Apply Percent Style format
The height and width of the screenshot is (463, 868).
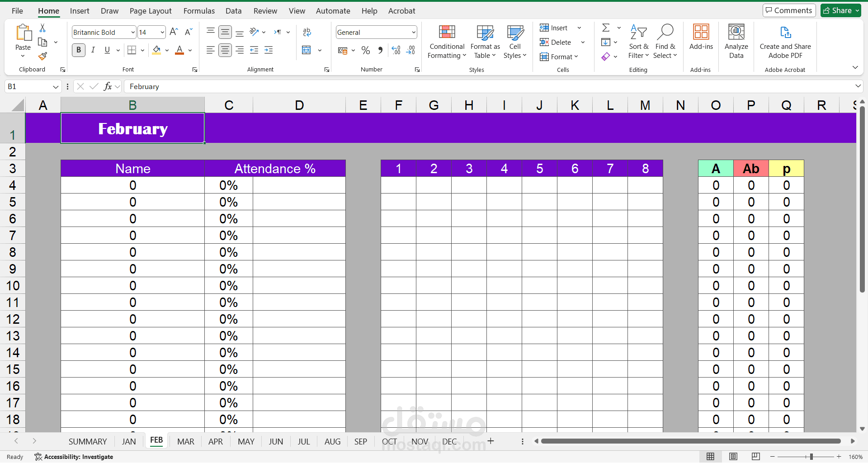tap(366, 50)
